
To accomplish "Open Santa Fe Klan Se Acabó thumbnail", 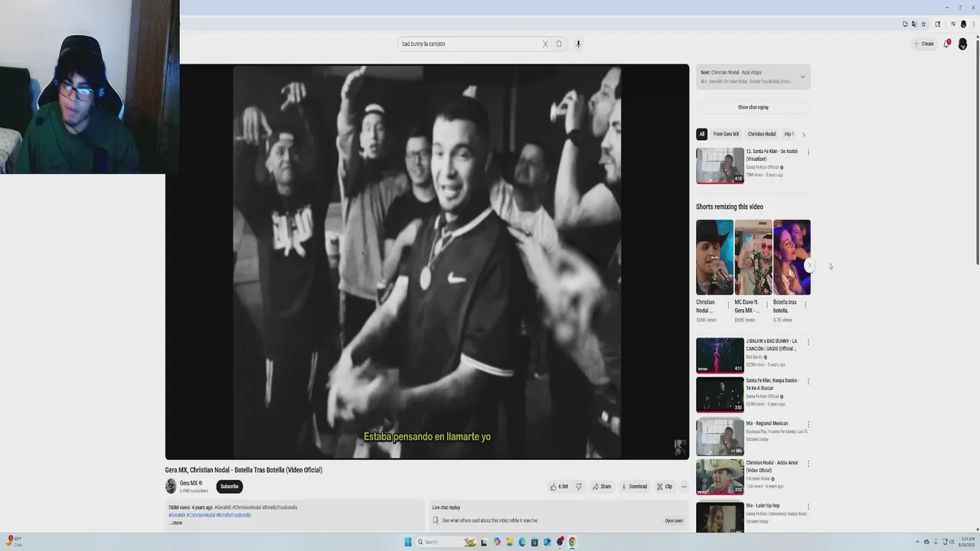I will pyautogui.click(x=720, y=165).
